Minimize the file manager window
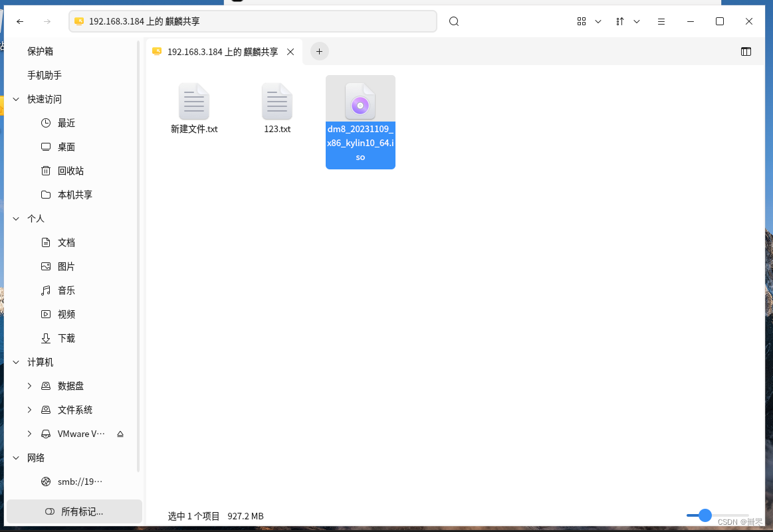The height and width of the screenshot is (532, 773). coord(690,21)
